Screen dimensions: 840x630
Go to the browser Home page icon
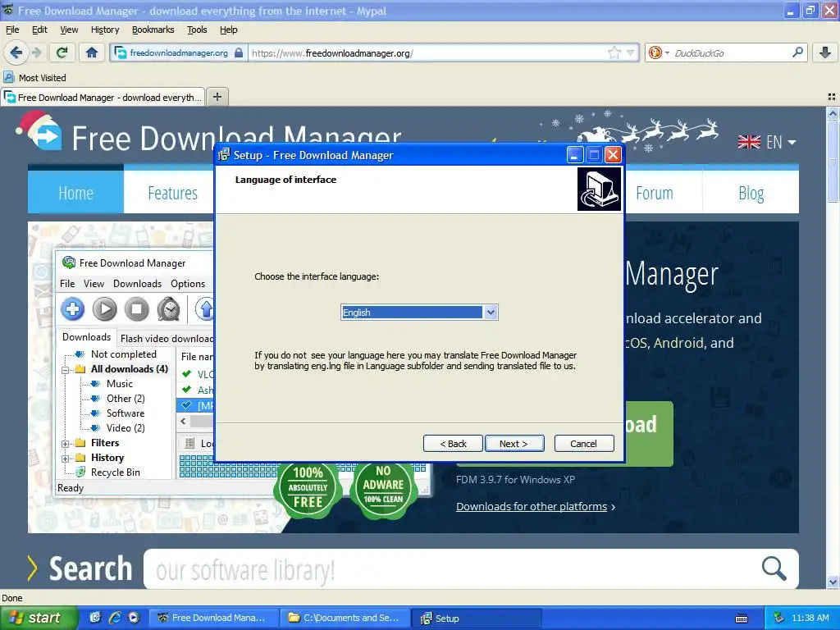click(92, 52)
